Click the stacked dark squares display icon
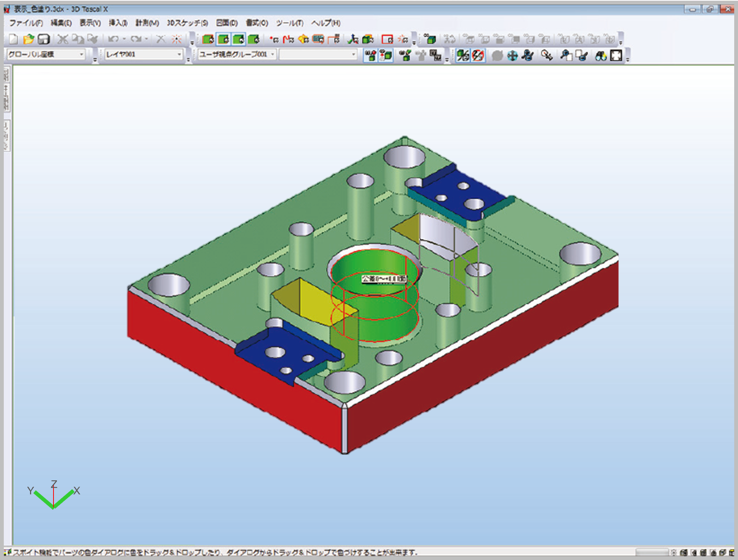Image resolution: width=738 pixels, height=560 pixels. tap(436, 55)
